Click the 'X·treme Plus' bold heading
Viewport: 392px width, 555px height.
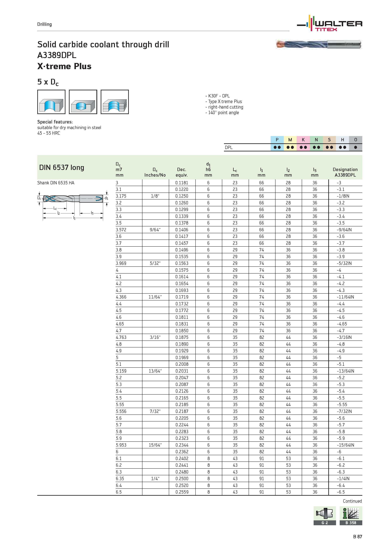pyautogui.click(x=64, y=66)
